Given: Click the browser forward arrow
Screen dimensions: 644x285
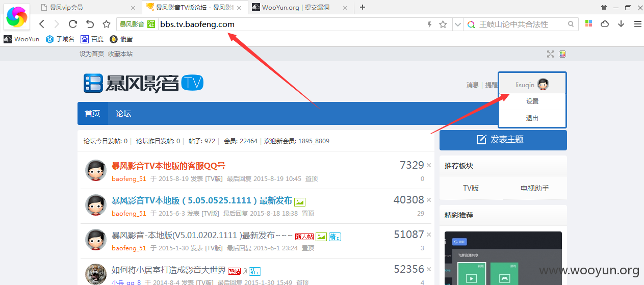Looking at the screenshot, I should (57, 24).
